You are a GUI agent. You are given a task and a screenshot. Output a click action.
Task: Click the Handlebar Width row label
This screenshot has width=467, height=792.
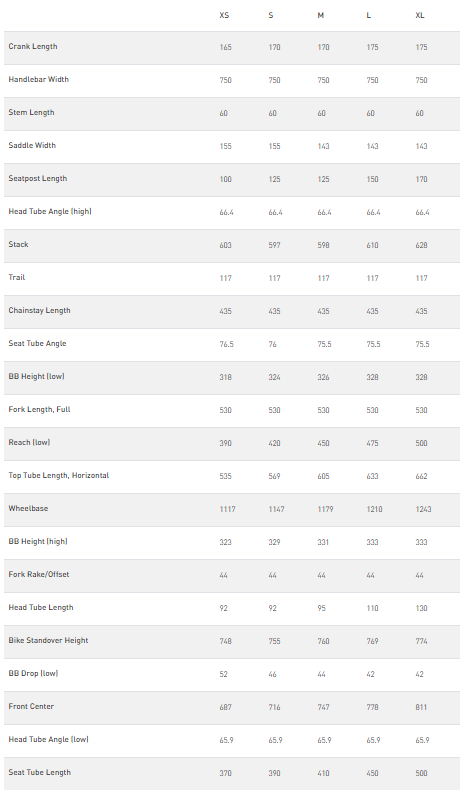[x=38, y=79]
